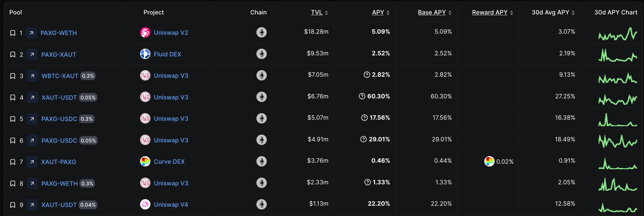Click the 0.3% fee badge on WBTC-XAUT

pos(88,76)
